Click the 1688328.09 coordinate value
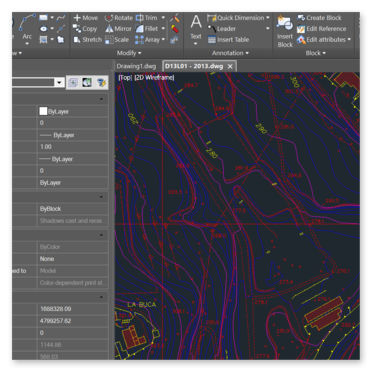This screenshot has width=370, height=370. click(x=55, y=309)
